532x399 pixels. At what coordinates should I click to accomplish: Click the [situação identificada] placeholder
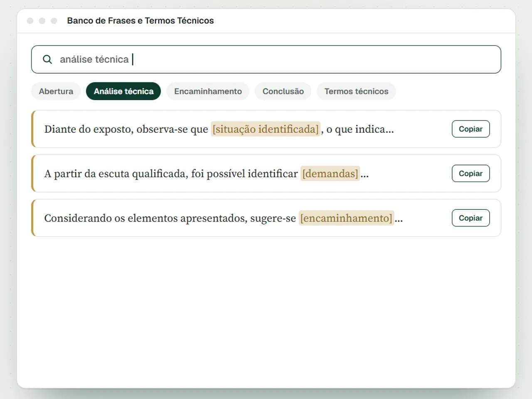pyautogui.click(x=266, y=129)
